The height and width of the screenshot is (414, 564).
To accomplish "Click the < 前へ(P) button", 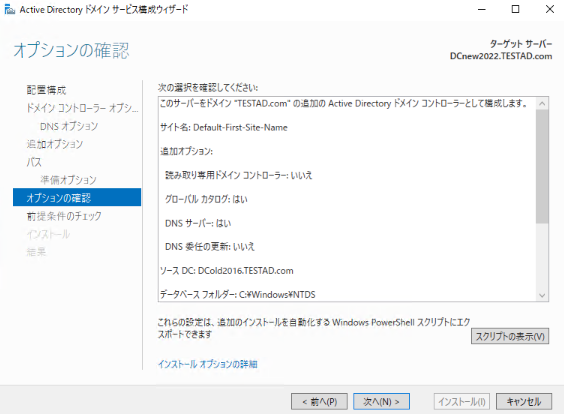I will [319, 402].
